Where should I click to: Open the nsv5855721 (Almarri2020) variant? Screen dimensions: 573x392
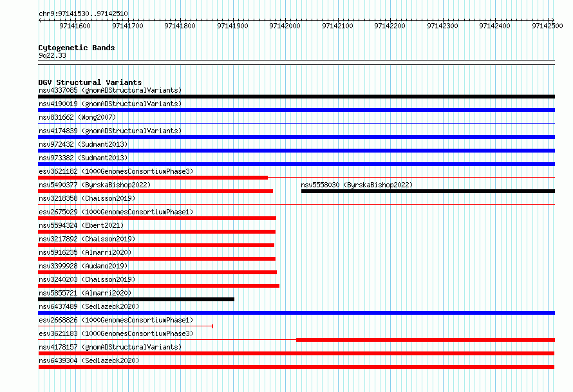coord(85,293)
